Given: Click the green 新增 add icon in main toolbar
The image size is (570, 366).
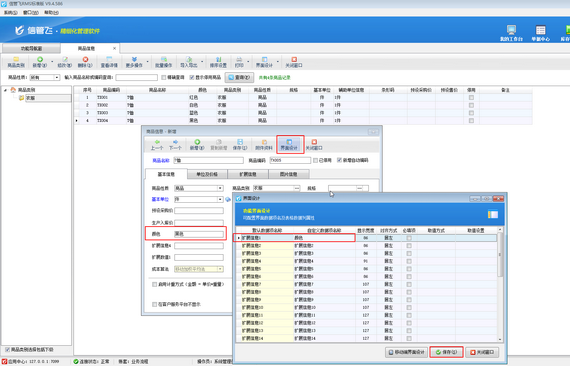Looking at the screenshot, I should tap(40, 59).
